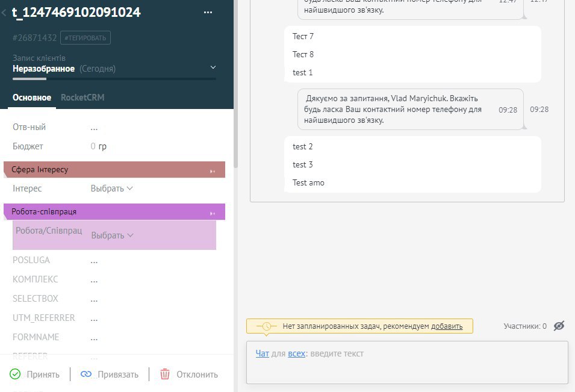Click the red trash icon of Отклонить
The height and width of the screenshot is (392, 575).
[165, 374]
